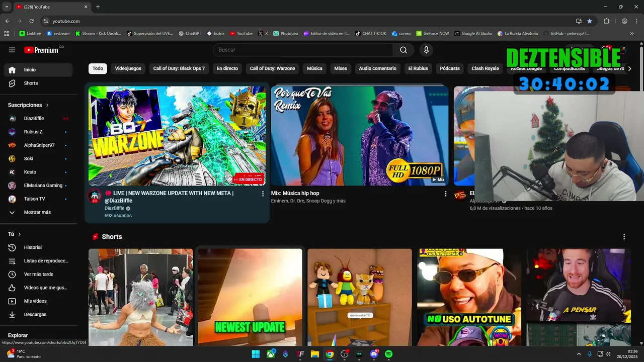Select the Clash Royale filter chip

point(485,68)
